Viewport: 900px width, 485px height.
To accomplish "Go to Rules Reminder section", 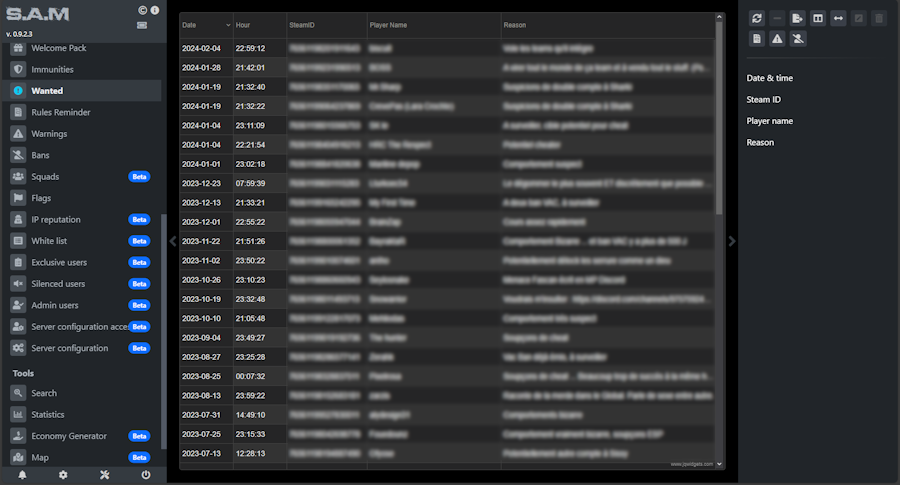I will coord(63,112).
